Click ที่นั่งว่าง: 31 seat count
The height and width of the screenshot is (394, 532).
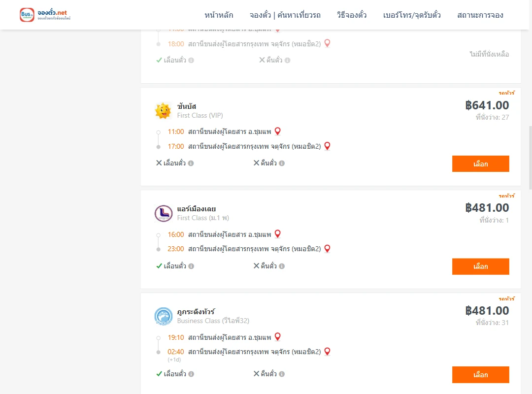tap(492, 323)
